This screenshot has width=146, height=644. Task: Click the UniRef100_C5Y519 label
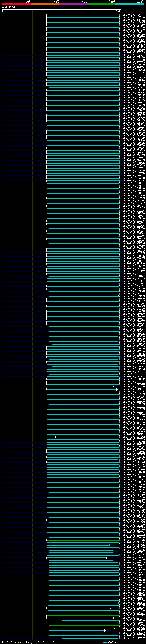(x=134, y=364)
